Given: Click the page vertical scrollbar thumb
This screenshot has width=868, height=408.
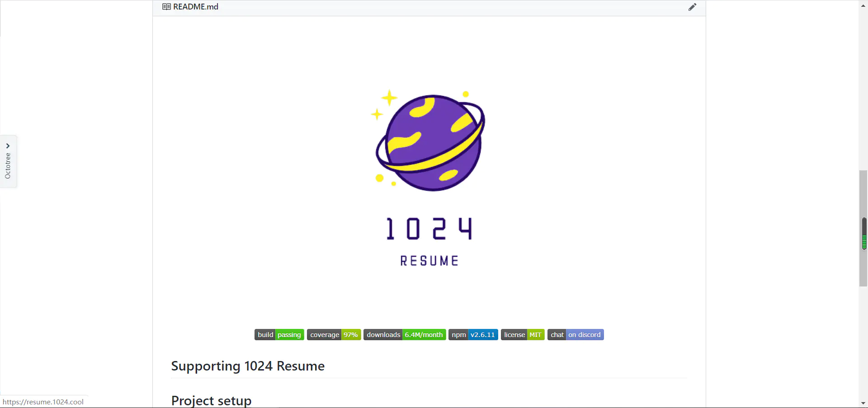Looking at the screenshot, I should click(863, 228).
